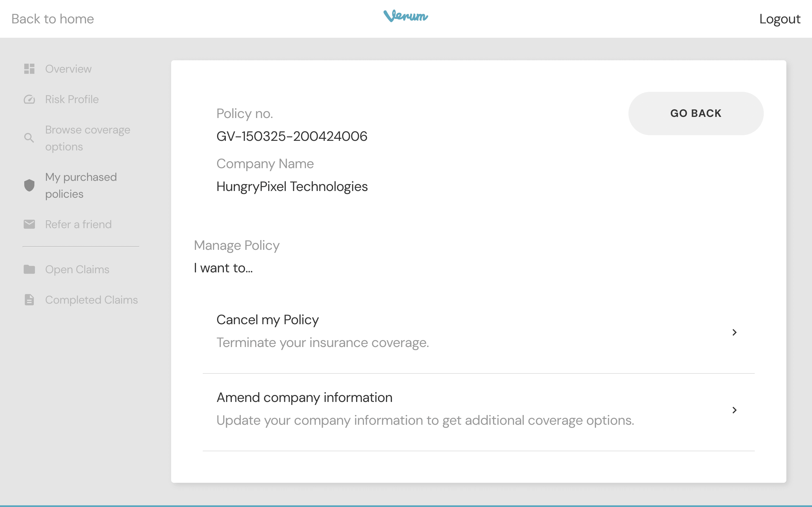The image size is (812, 507).
Task: Click the Overview dashboard grid icon
Action: 29,69
